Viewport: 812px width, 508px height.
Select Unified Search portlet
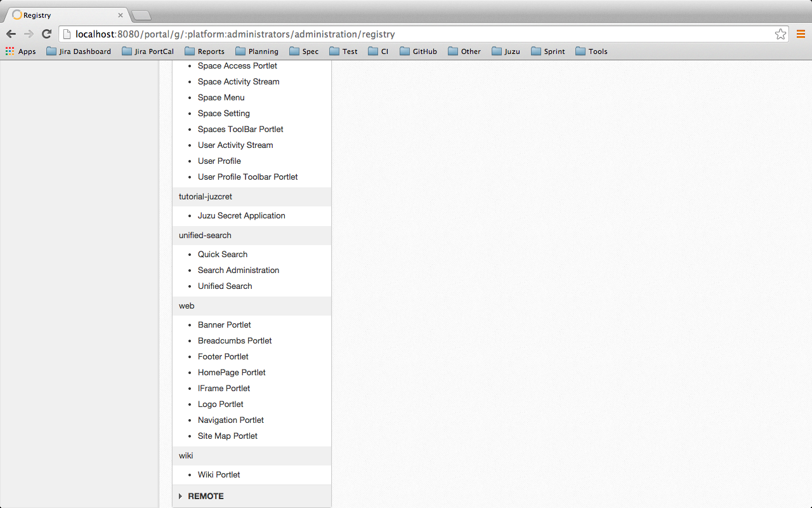pyautogui.click(x=225, y=286)
